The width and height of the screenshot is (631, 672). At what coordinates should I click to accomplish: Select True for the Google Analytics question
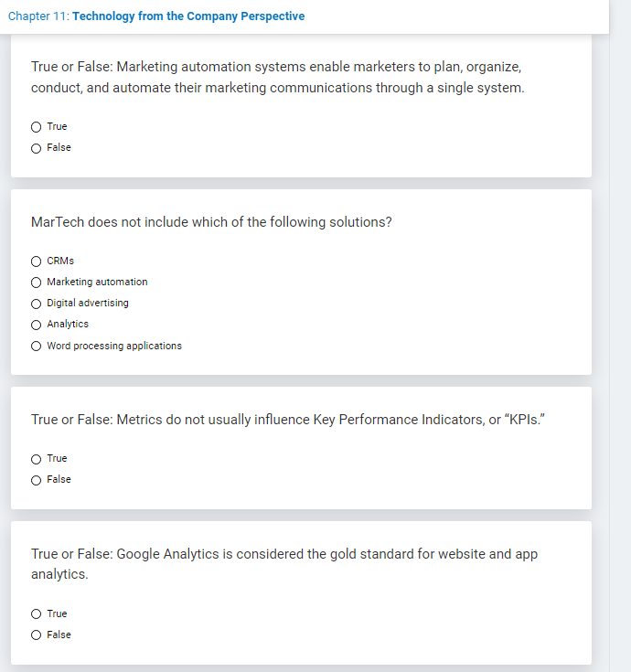(x=37, y=614)
